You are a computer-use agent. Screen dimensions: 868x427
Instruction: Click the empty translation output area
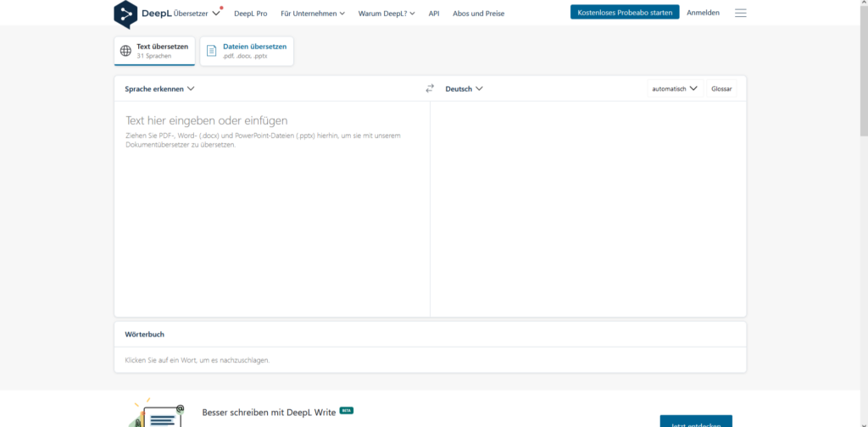[588, 209]
